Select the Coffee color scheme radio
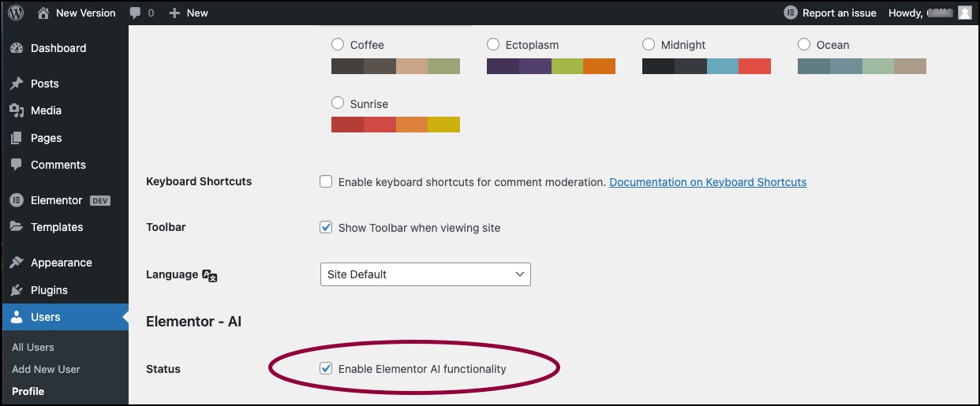The width and height of the screenshot is (980, 406). coord(338,44)
